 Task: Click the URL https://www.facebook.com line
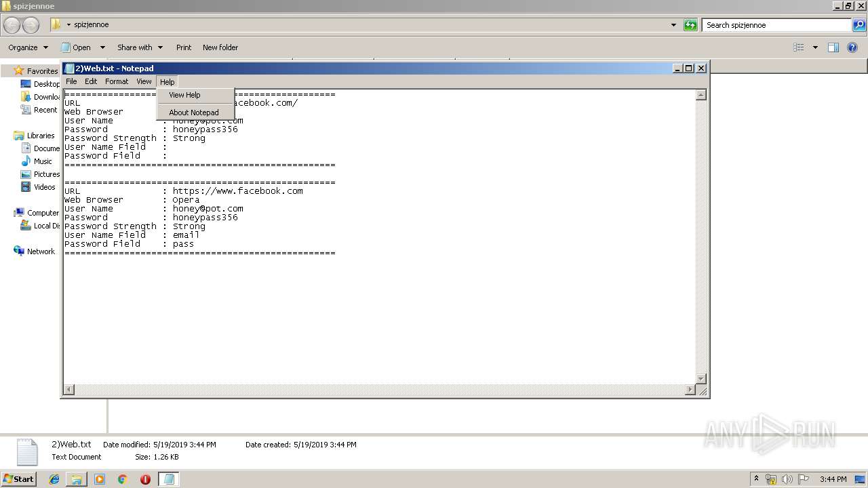click(x=238, y=191)
